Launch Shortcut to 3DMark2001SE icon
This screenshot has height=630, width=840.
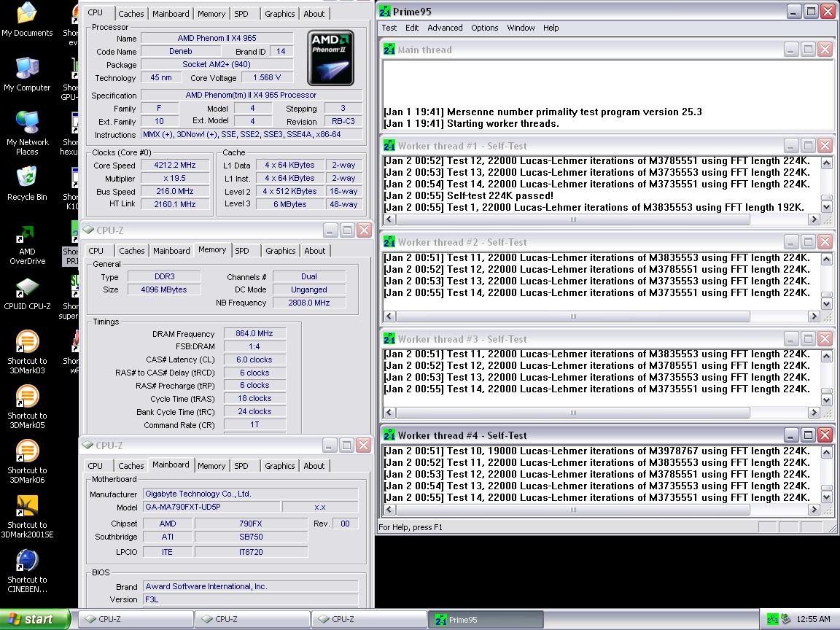coord(27,516)
